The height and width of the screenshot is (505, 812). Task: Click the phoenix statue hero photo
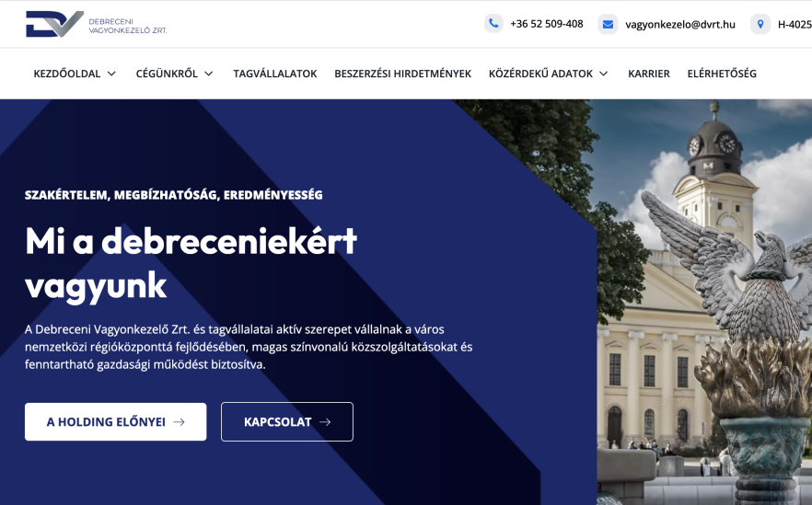[x=704, y=302]
